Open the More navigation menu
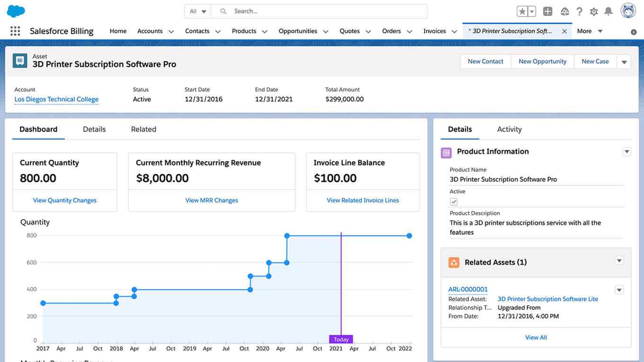The width and height of the screenshot is (644, 362). click(x=590, y=31)
